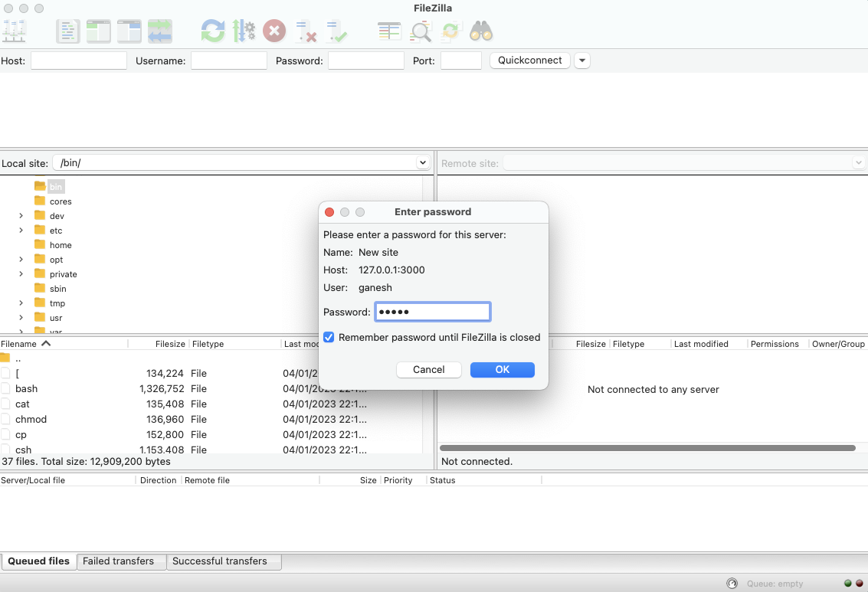Click the queue Size column header
Viewport: 868px width, 592px height.
tap(350, 480)
